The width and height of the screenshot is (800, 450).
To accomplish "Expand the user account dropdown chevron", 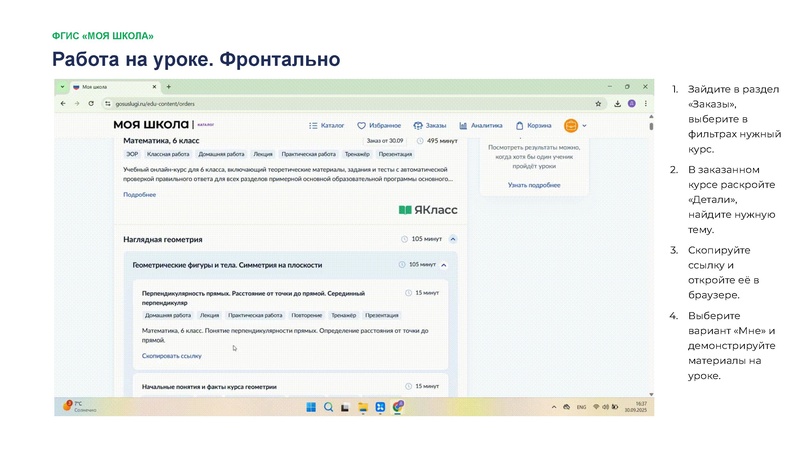I will (x=584, y=126).
